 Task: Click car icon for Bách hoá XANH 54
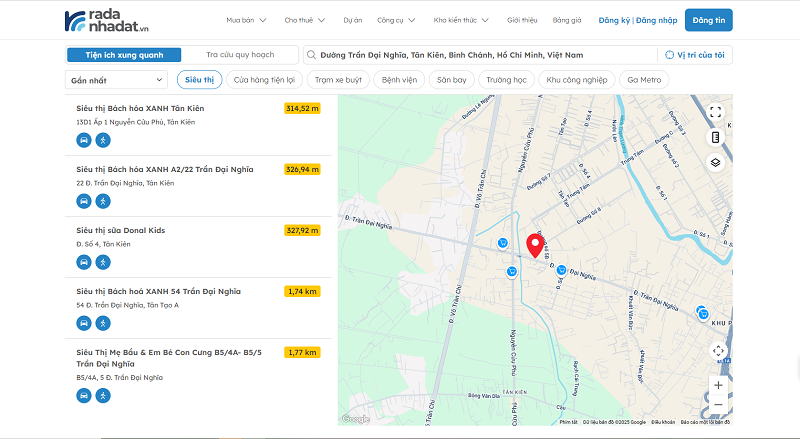(84, 323)
